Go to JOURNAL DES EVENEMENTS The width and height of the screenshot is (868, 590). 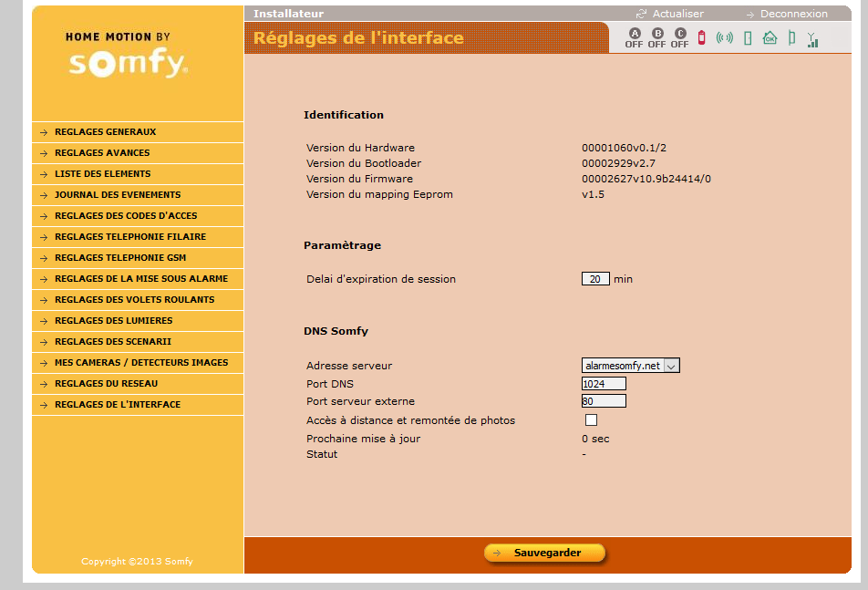click(117, 195)
